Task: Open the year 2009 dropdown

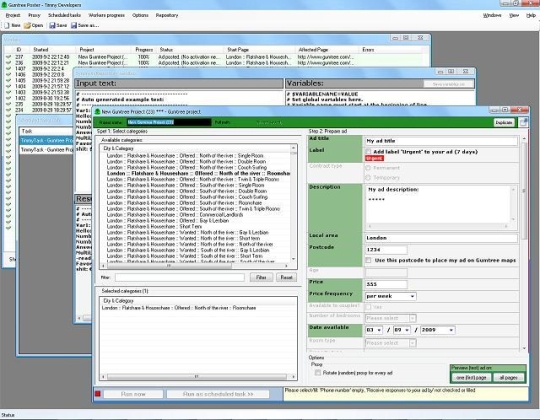Action: click(x=438, y=330)
